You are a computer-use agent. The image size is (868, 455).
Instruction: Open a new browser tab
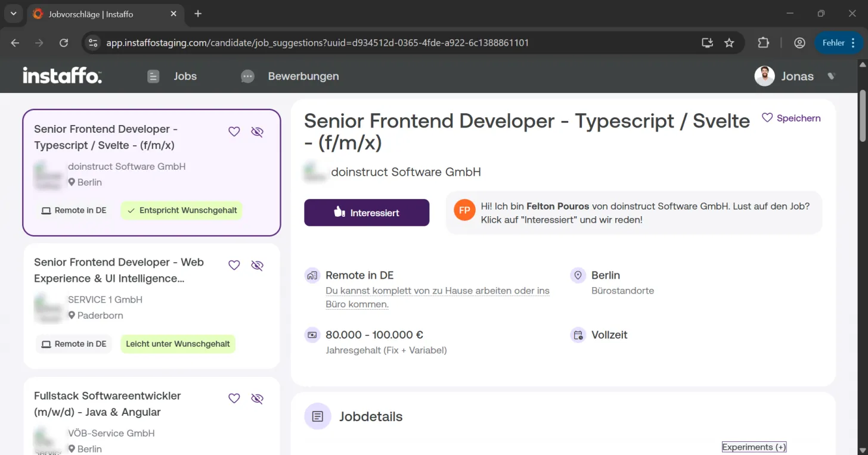198,14
